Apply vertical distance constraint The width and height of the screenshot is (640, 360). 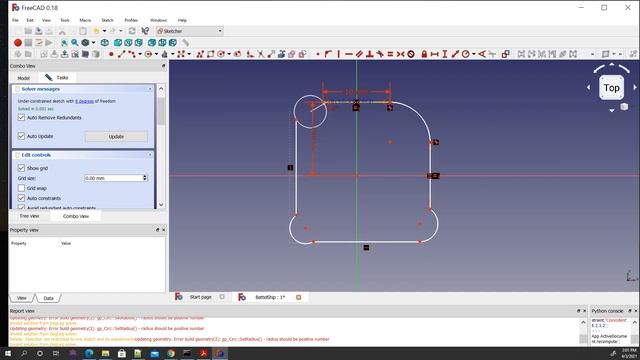[x=445, y=54]
